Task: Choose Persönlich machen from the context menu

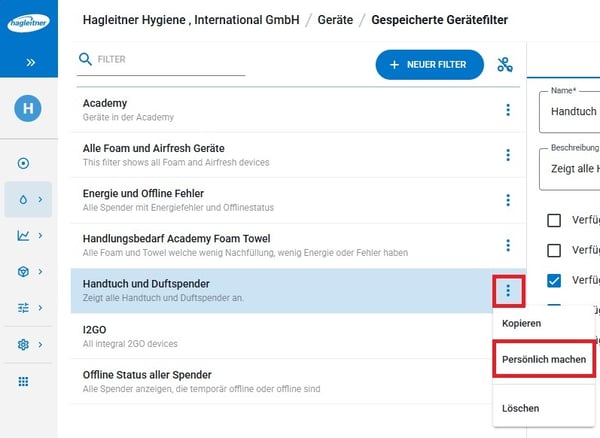Action: [x=544, y=360]
